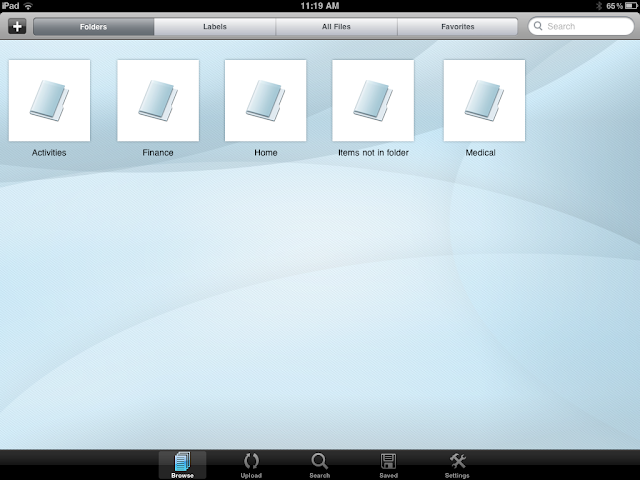This screenshot has height=480, width=640.
Task: Tap the Medical folder label
Action: tap(480, 153)
